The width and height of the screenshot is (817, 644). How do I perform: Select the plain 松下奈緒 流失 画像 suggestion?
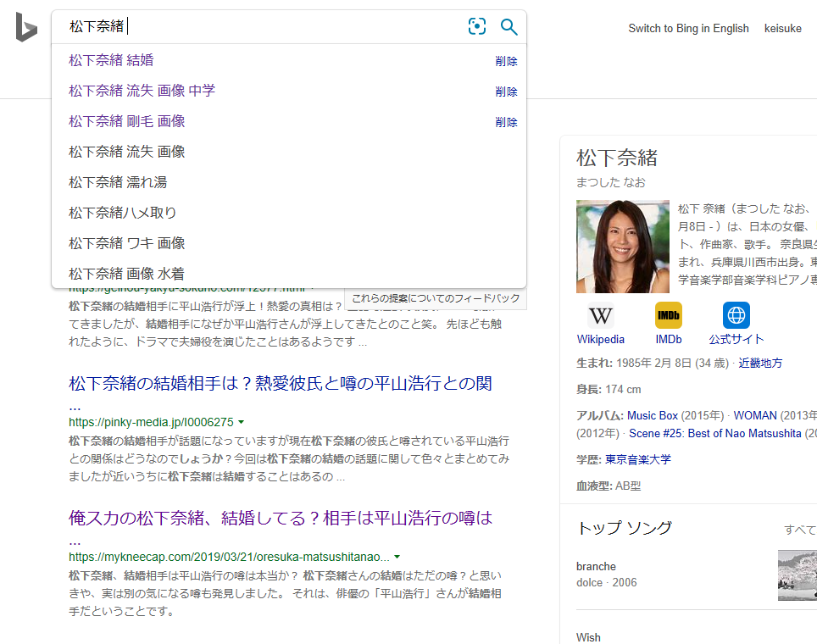point(289,152)
